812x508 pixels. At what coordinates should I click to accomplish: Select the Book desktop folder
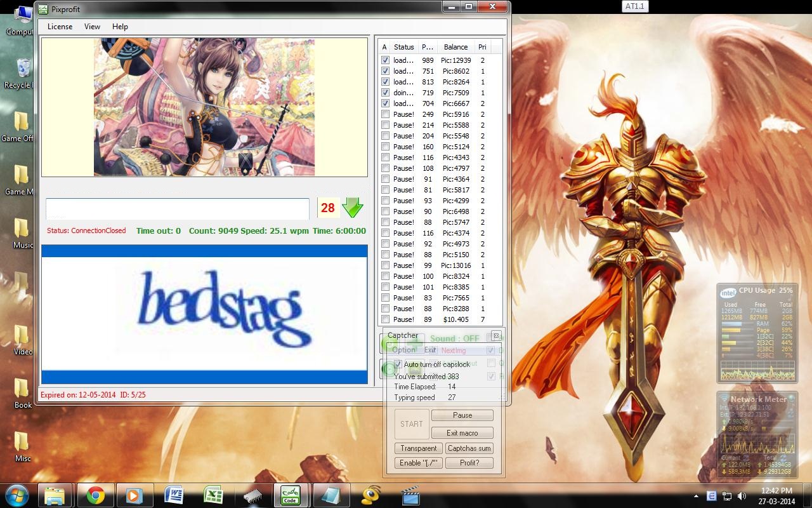pyautogui.click(x=22, y=393)
